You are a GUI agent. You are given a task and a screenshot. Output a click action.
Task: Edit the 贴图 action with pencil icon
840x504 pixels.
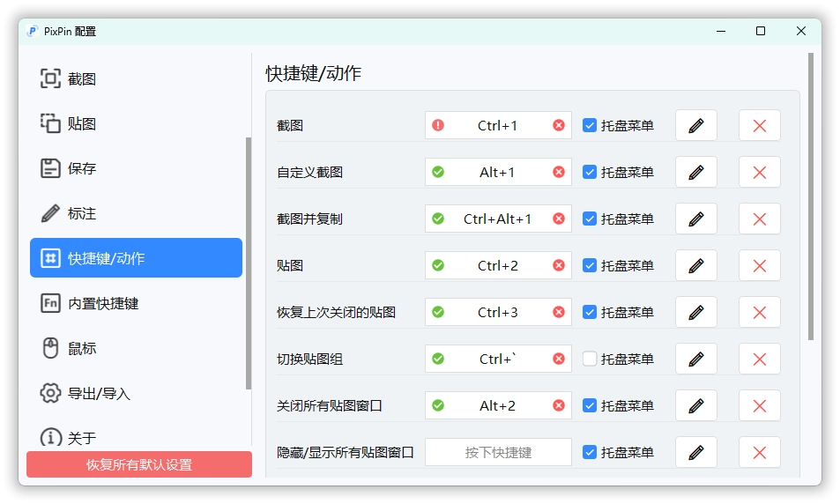pyautogui.click(x=695, y=266)
